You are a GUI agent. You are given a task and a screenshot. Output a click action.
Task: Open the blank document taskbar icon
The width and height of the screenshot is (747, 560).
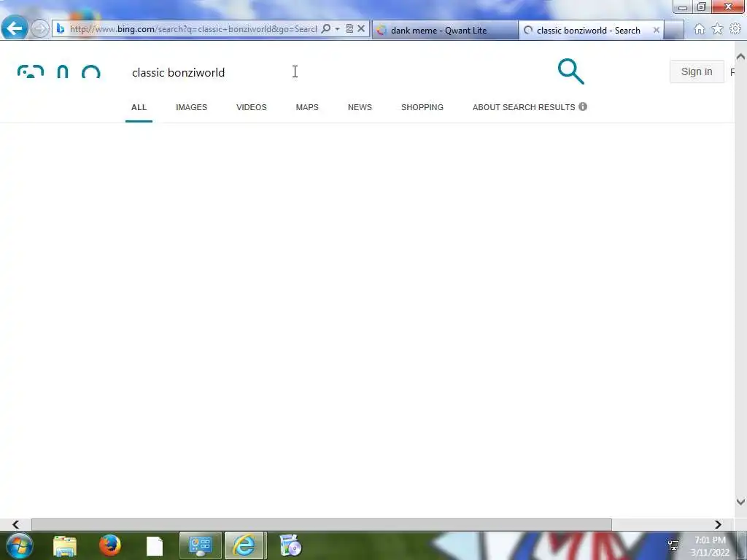[x=155, y=546]
